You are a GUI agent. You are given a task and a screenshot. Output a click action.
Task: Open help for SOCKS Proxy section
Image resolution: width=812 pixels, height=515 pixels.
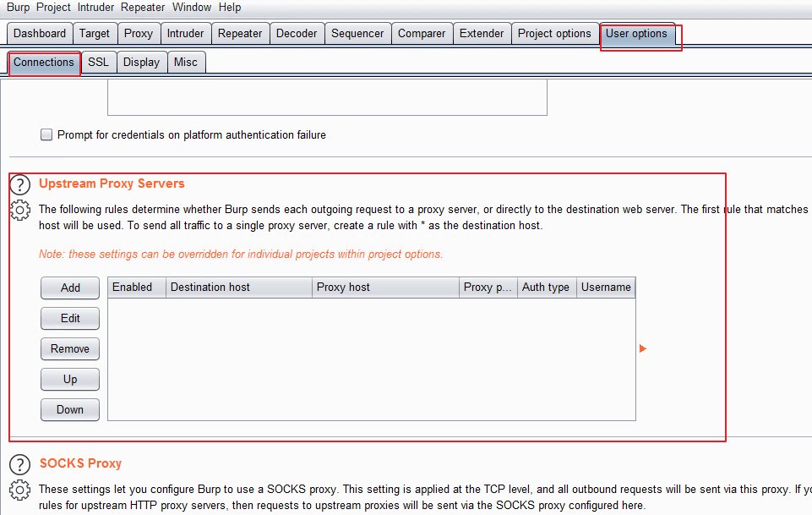20,464
